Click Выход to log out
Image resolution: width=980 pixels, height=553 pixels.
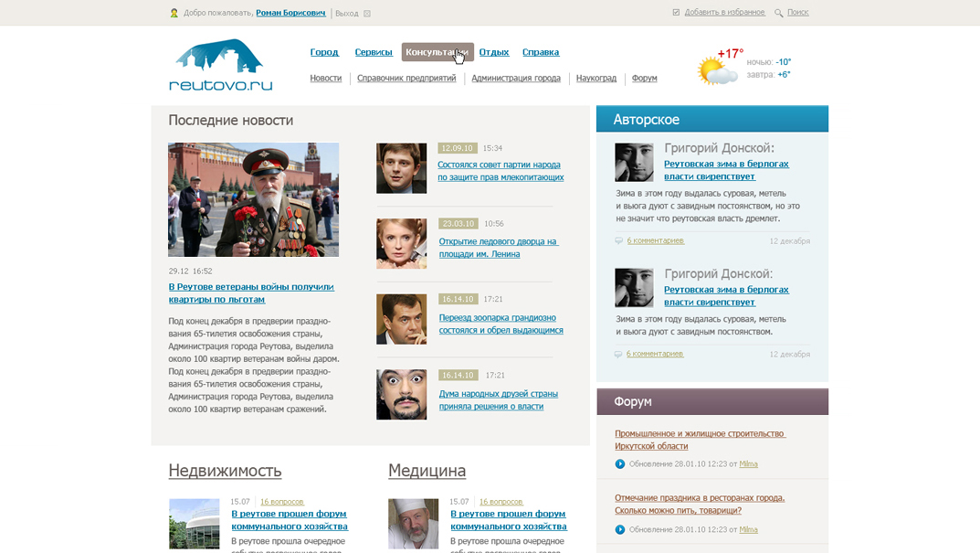pyautogui.click(x=348, y=13)
